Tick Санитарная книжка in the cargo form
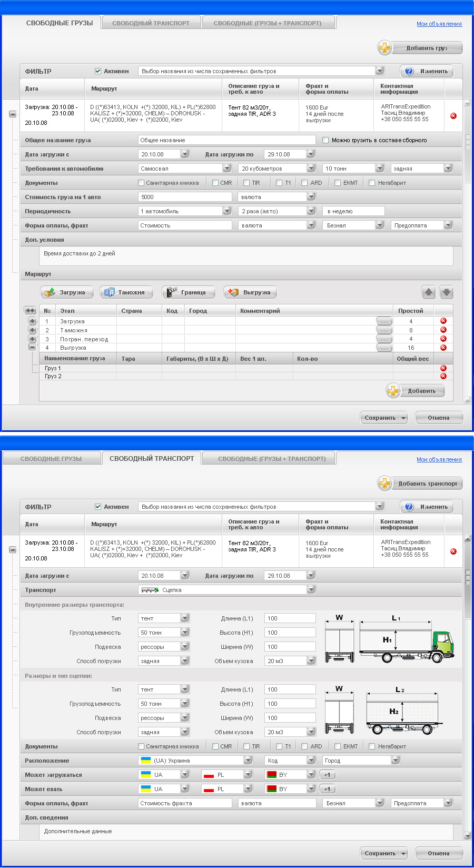This screenshot has height=868, width=474. [141, 183]
